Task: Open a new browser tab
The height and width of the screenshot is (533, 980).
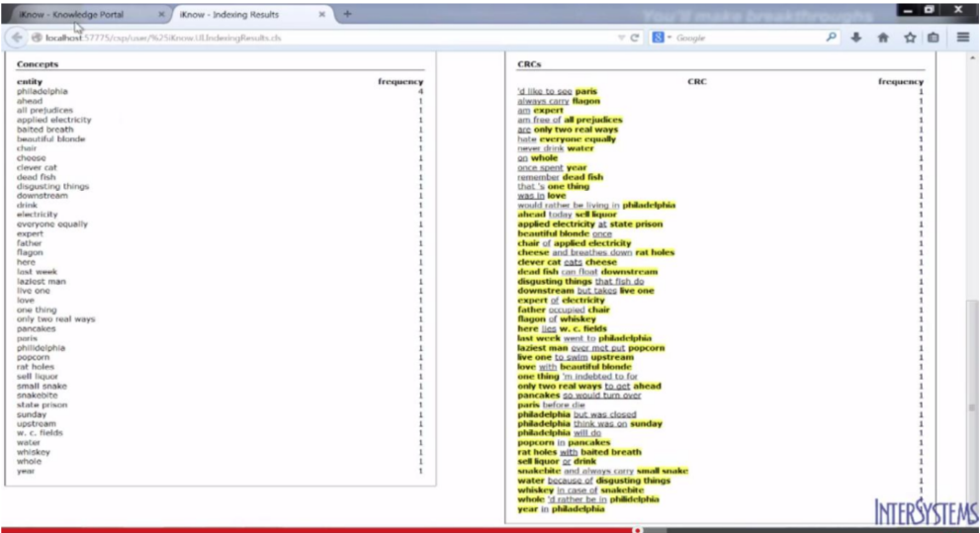Action: (347, 14)
